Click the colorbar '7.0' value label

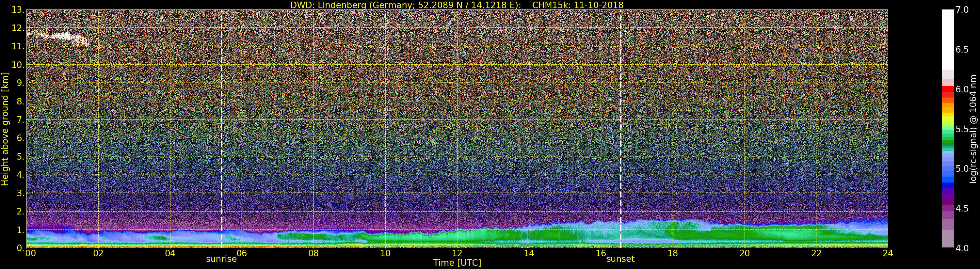962,10
